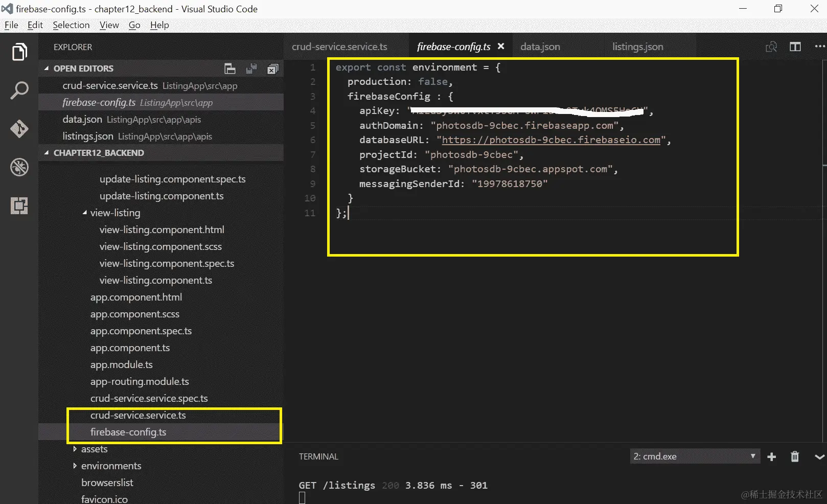
Task: Select listings.json in Open Editors
Action: 161,136
